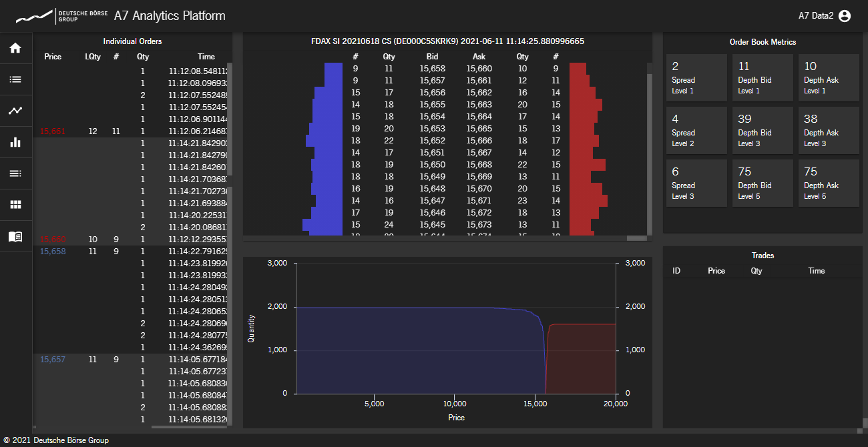Click the Spread Level 1 metric tile
The height and width of the screenshot is (447, 868).
pos(696,78)
